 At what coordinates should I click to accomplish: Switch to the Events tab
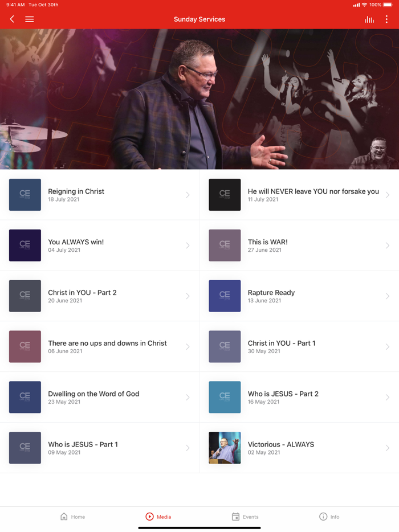tap(245, 517)
